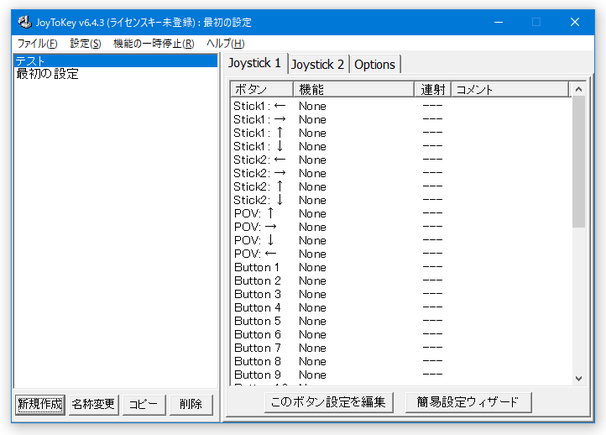The height and width of the screenshot is (435, 606).
Task: Select the POV: ↑ row
Action: coord(401,213)
